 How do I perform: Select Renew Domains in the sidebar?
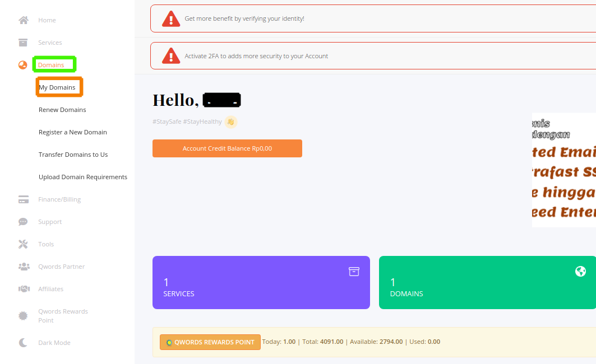tap(62, 109)
